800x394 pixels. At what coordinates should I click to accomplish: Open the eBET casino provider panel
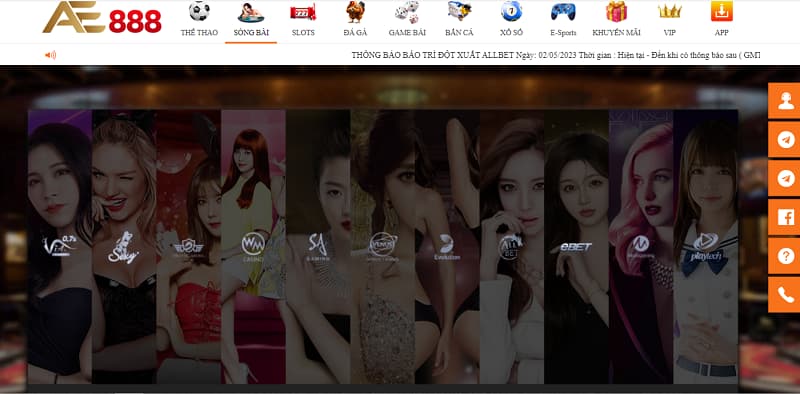pos(577,247)
